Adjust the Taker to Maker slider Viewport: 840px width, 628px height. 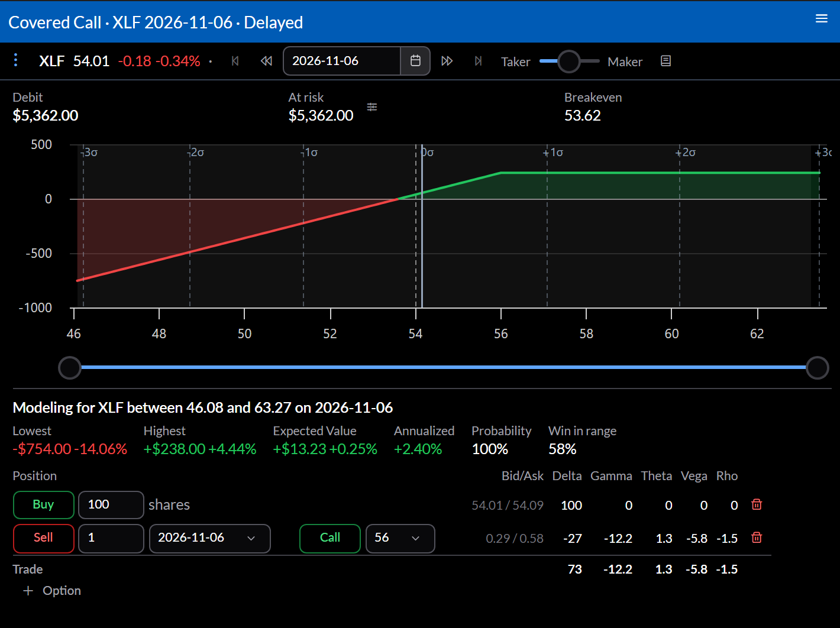[x=569, y=61]
